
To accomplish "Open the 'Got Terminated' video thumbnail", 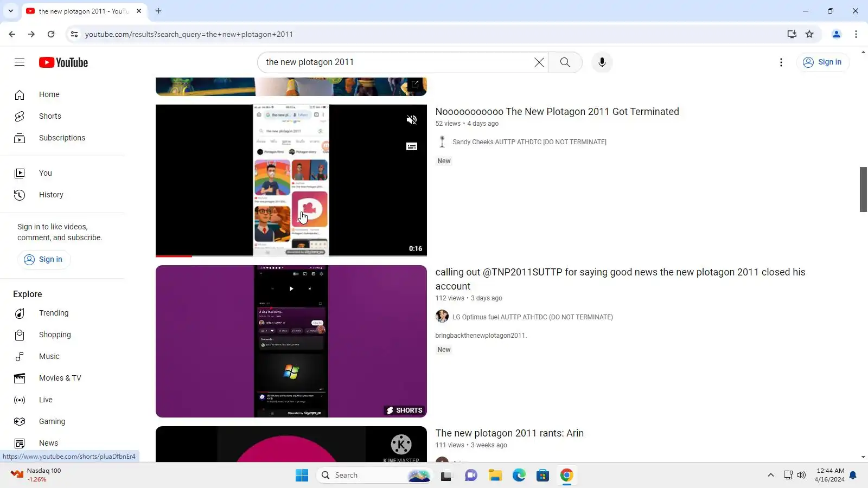I will click(291, 180).
